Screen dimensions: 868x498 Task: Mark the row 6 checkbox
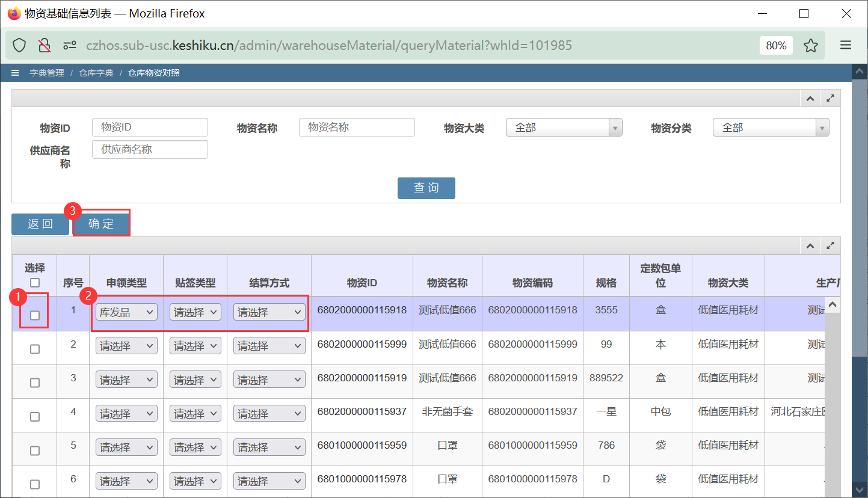coord(35,484)
